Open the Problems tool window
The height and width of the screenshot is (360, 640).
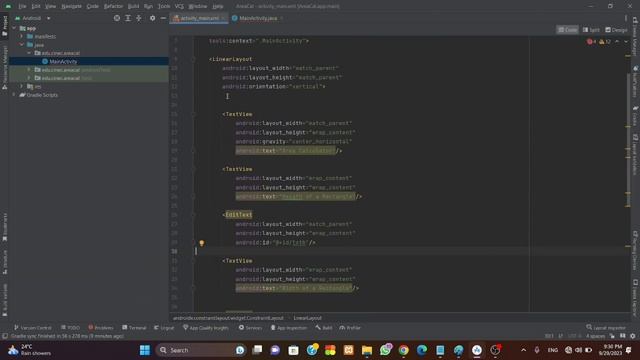click(x=101, y=327)
